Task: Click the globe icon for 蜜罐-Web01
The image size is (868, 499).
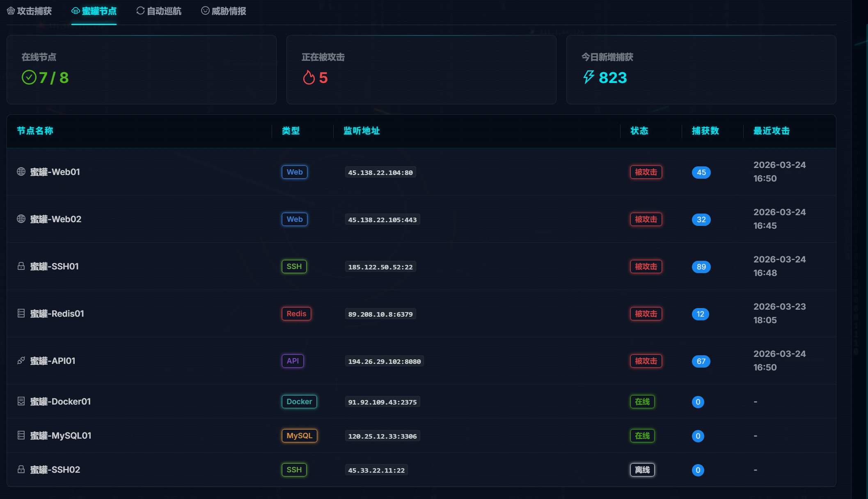Action: coord(21,172)
